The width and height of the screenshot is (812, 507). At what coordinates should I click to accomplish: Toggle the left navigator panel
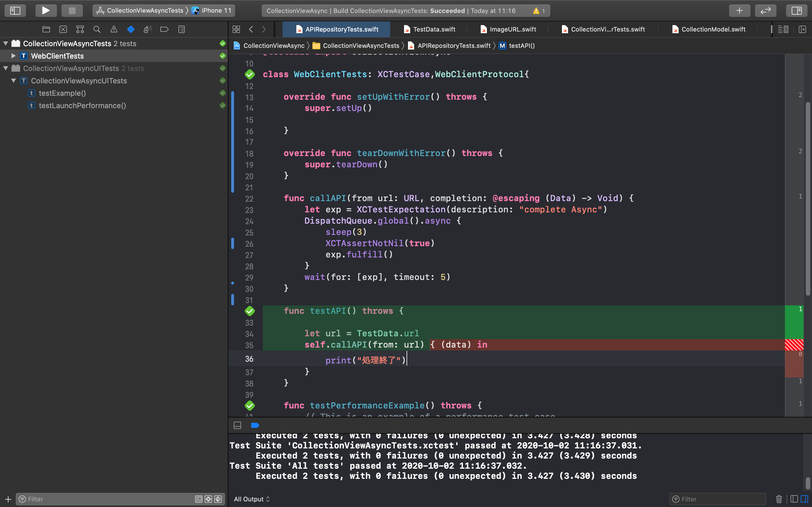point(15,10)
